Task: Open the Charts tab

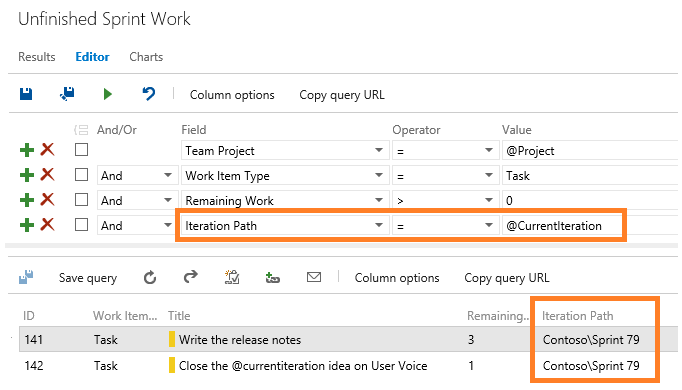Action: pyautogui.click(x=146, y=57)
